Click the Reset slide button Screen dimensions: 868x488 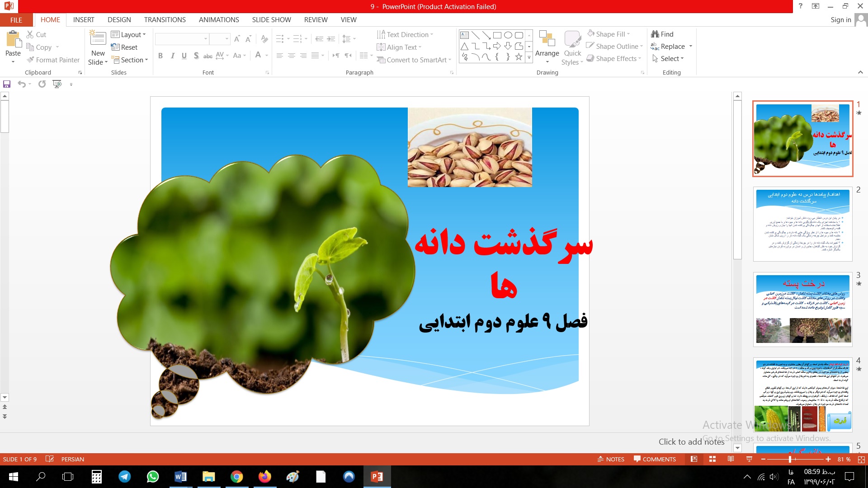(124, 47)
